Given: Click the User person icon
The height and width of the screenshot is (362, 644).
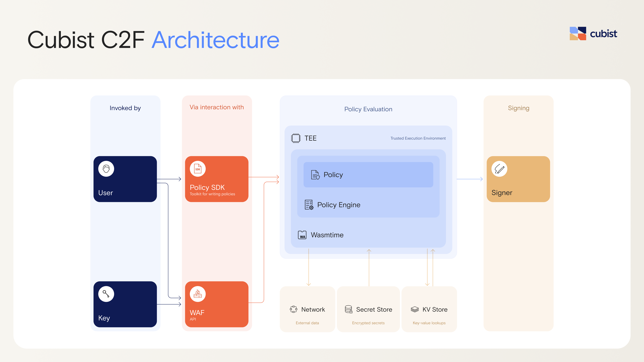Looking at the screenshot, I should pyautogui.click(x=106, y=169).
